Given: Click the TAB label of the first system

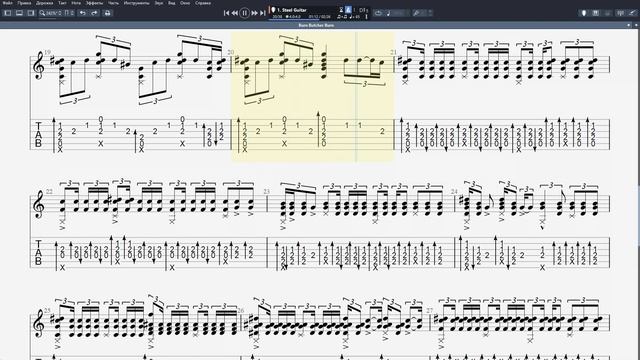Looking at the screenshot, I should (38, 134).
